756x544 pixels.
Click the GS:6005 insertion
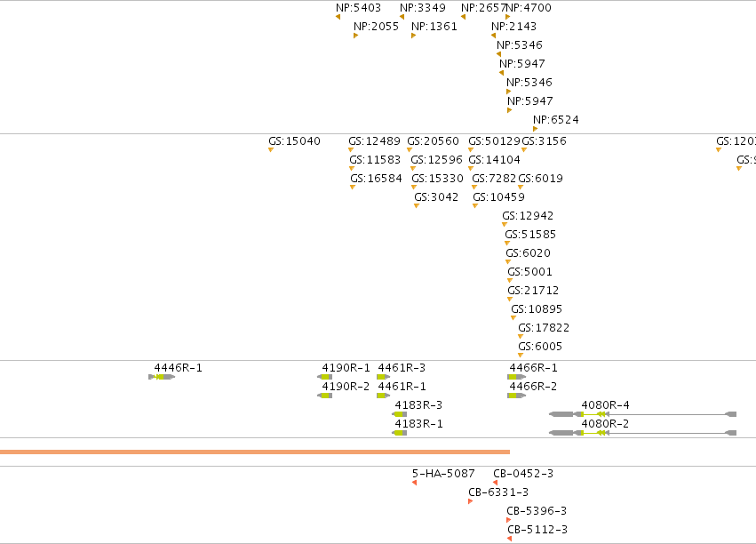(521, 356)
